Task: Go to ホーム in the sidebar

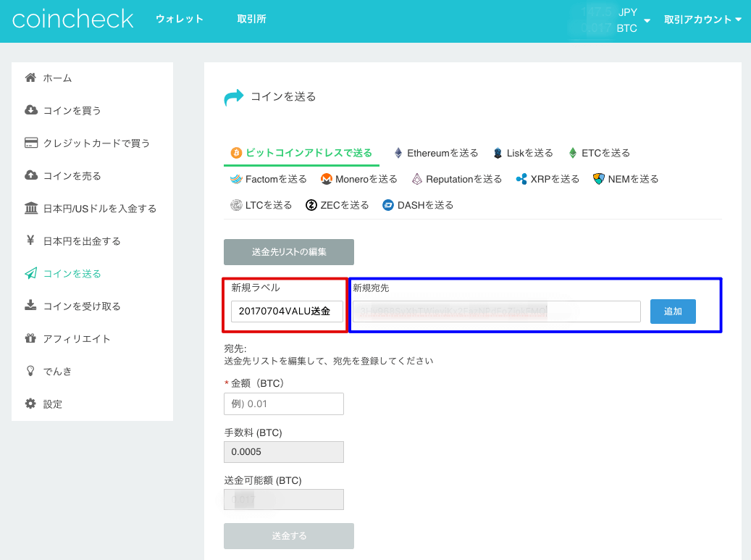Action: tap(57, 78)
